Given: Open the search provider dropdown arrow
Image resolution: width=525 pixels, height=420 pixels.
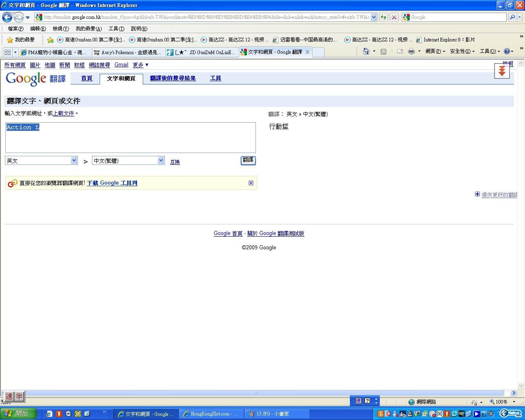Looking at the screenshot, I should pyautogui.click(x=520, y=17).
